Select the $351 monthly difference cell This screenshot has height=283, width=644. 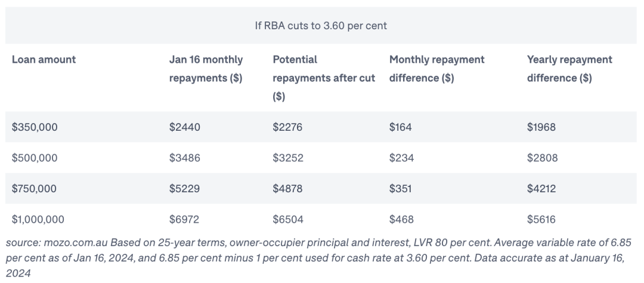click(400, 189)
